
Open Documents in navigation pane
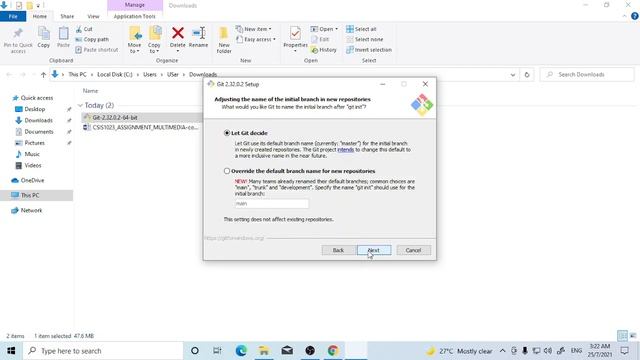click(x=39, y=131)
